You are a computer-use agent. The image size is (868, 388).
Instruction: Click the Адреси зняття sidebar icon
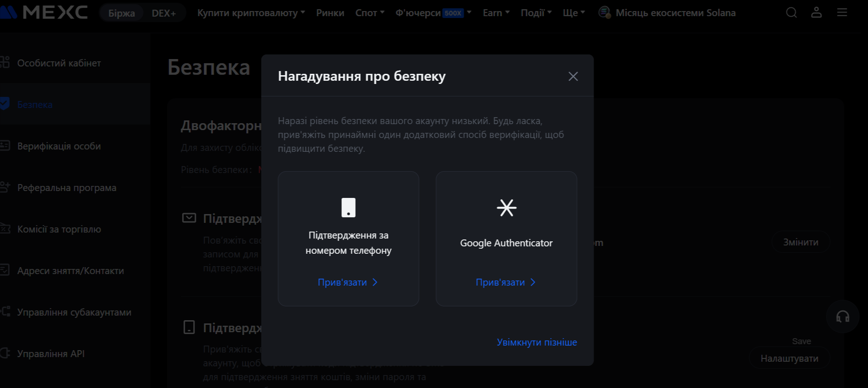5,270
